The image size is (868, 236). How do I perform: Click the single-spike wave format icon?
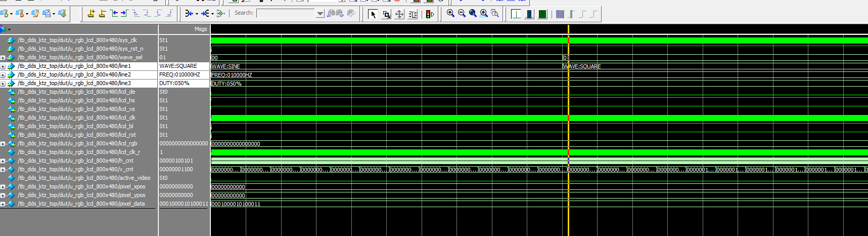(516, 14)
